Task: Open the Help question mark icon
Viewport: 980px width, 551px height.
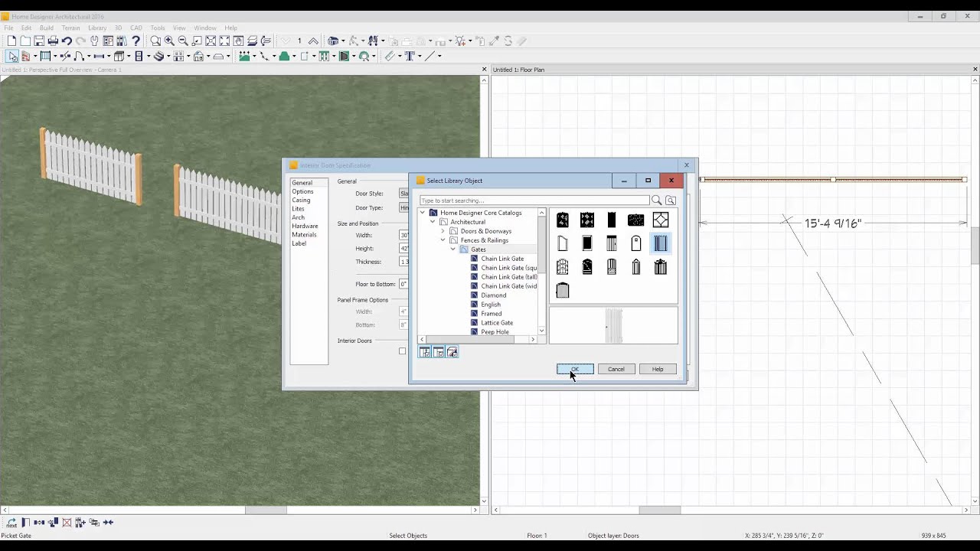Action: [136, 41]
